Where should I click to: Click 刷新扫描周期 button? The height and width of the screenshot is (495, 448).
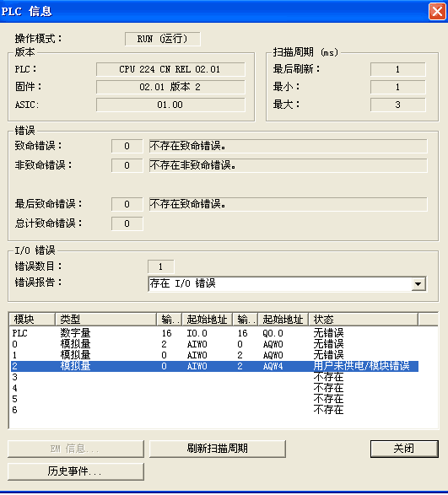218,449
